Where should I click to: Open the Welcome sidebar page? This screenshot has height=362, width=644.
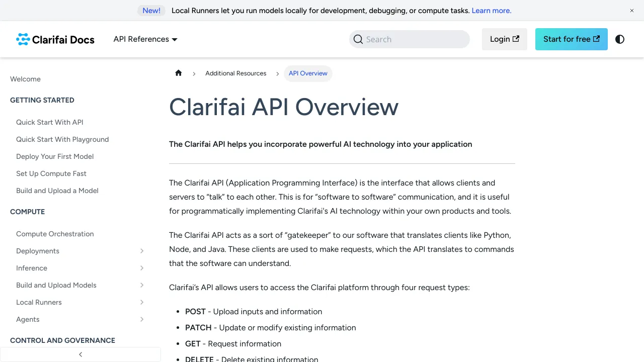coord(25,79)
